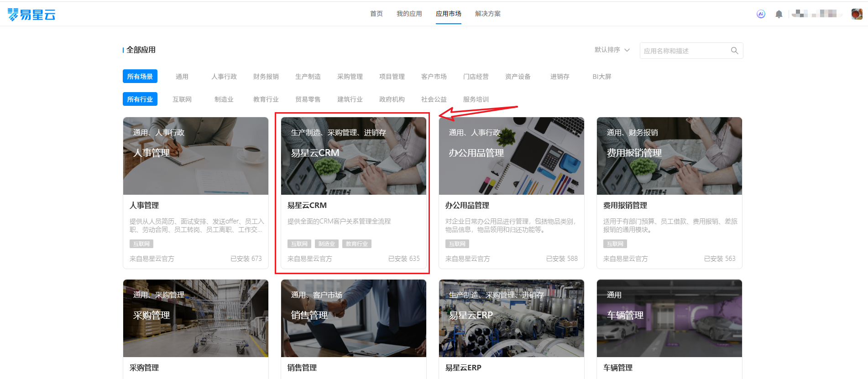Click the 互联网 tag on 人事管理 card

pyautogui.click(x=141, y=244)
